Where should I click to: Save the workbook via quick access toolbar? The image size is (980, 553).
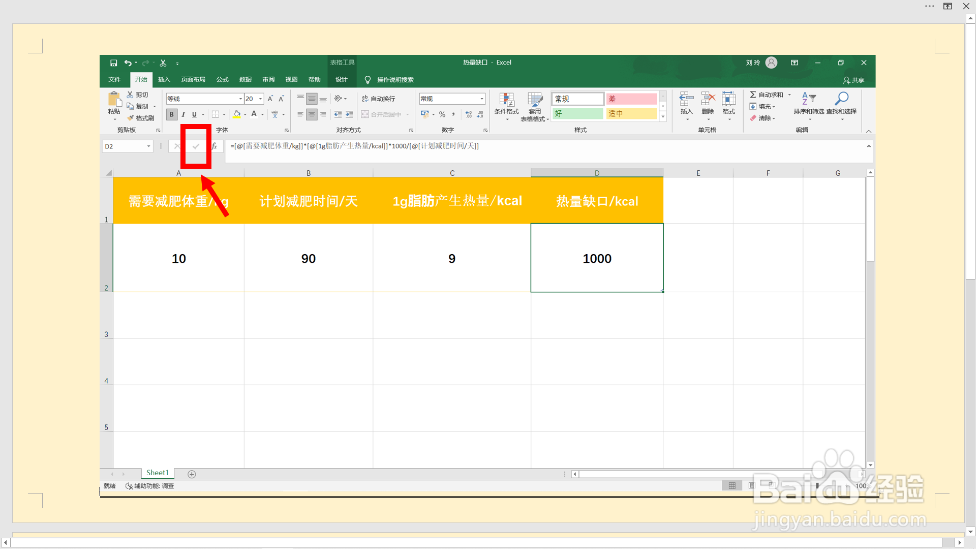(114, 63)
